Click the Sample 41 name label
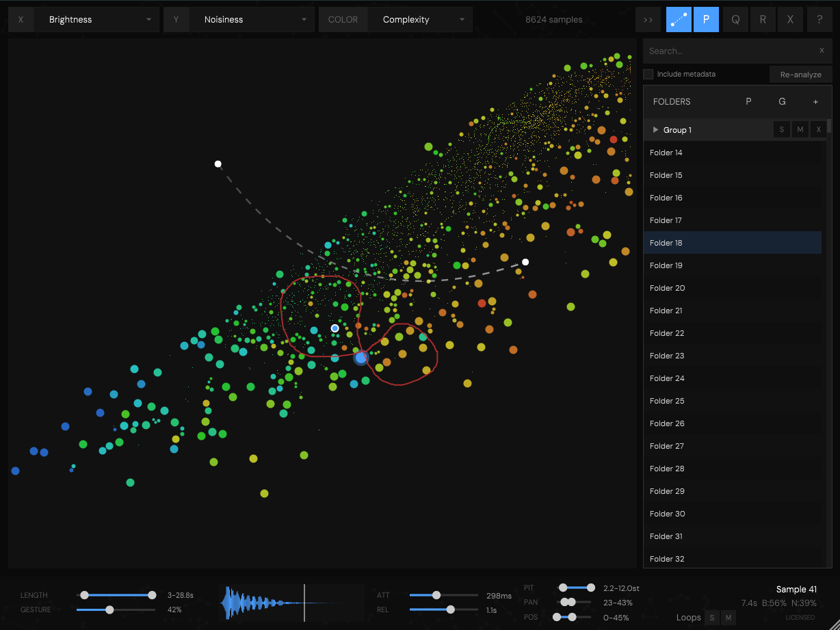The height and width of the screenshot is (630, 840). [796, 589]
